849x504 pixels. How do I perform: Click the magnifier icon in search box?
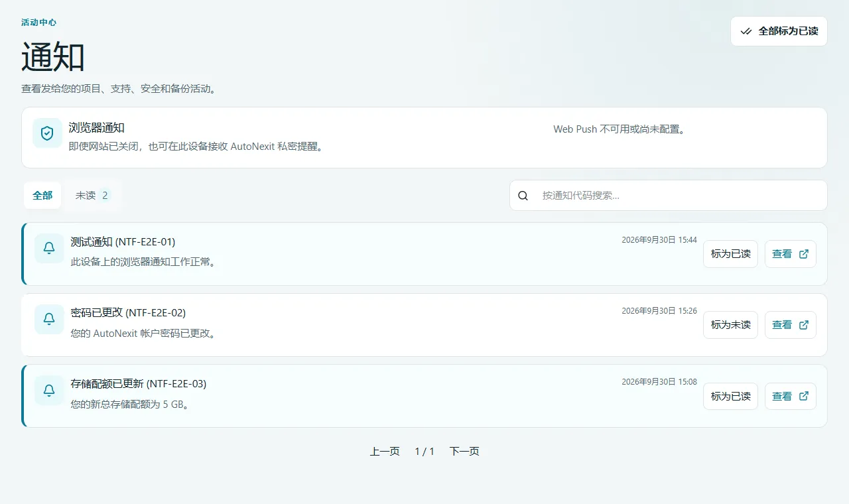click(x=523, y=196)
